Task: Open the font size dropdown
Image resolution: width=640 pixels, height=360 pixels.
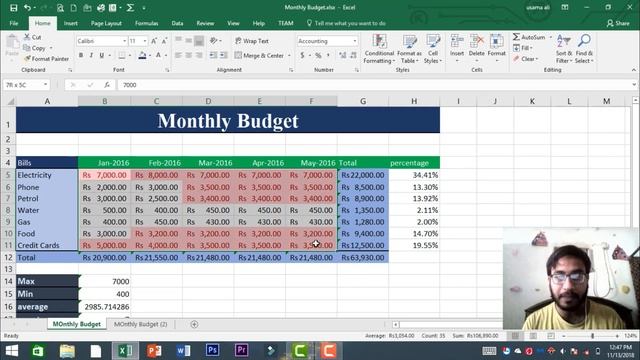Action: 144,41
